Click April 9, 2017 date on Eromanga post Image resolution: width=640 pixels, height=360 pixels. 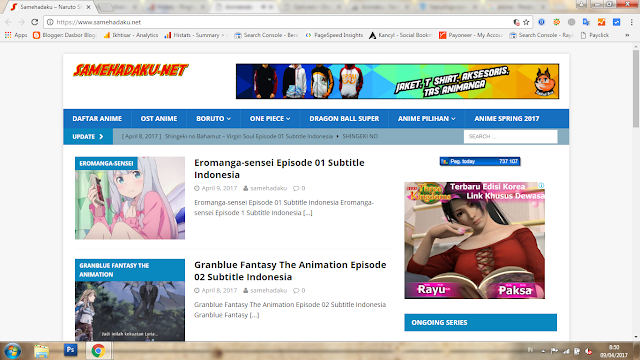(219, 188)
